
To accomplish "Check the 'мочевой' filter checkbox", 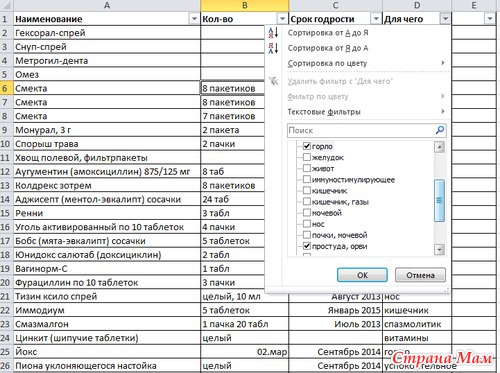I will [x=307, y=212].
